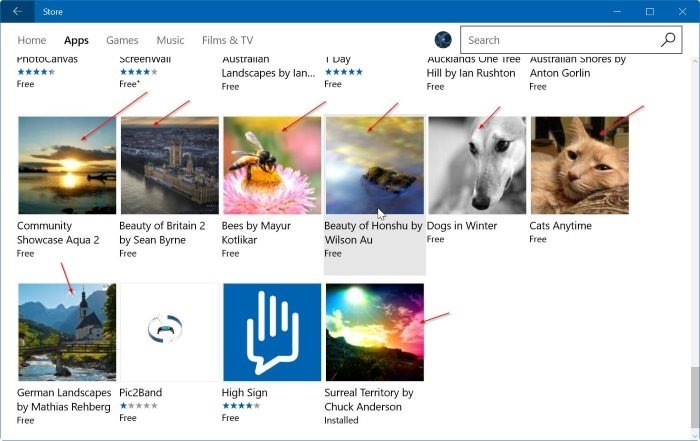Click the Community Showcase Aqua 2 title
The image size is (700, 441).
(x=58, y=233)
